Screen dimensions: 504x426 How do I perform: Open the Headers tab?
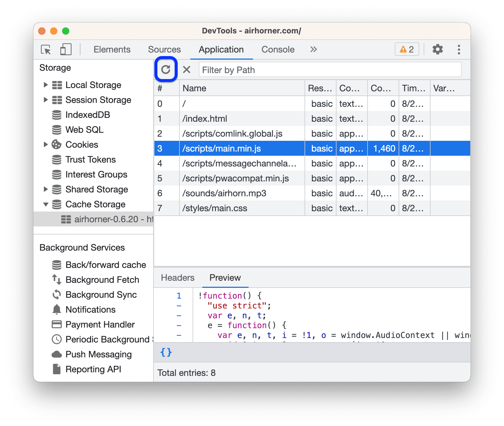[x=178, y=278]
